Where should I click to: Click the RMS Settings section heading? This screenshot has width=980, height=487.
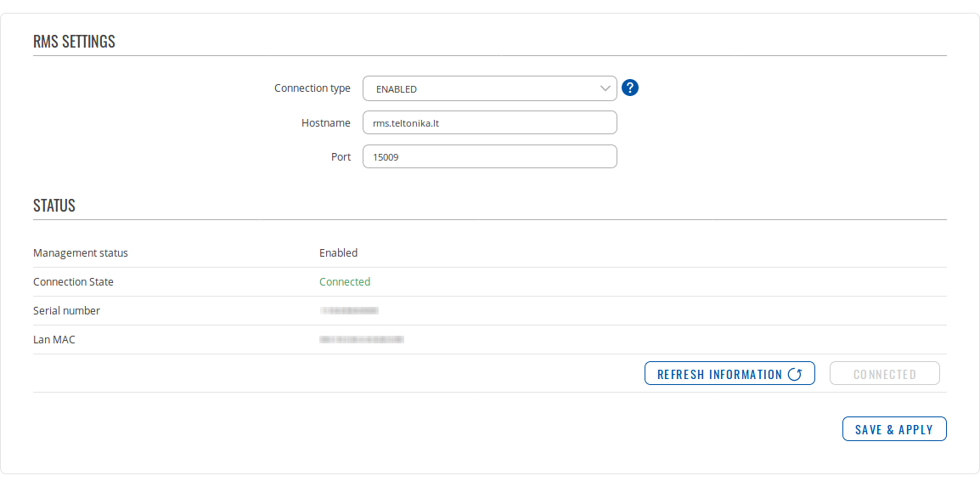(x=74, y=42)
